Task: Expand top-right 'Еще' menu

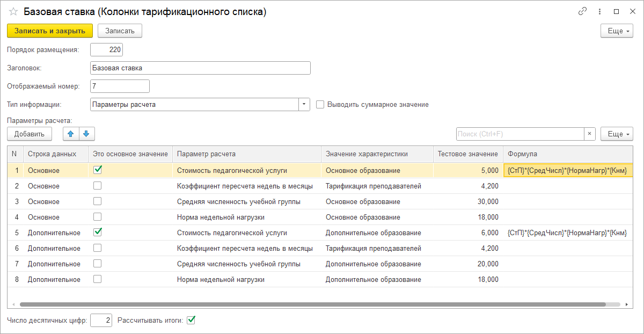Action: pos(617,31)
